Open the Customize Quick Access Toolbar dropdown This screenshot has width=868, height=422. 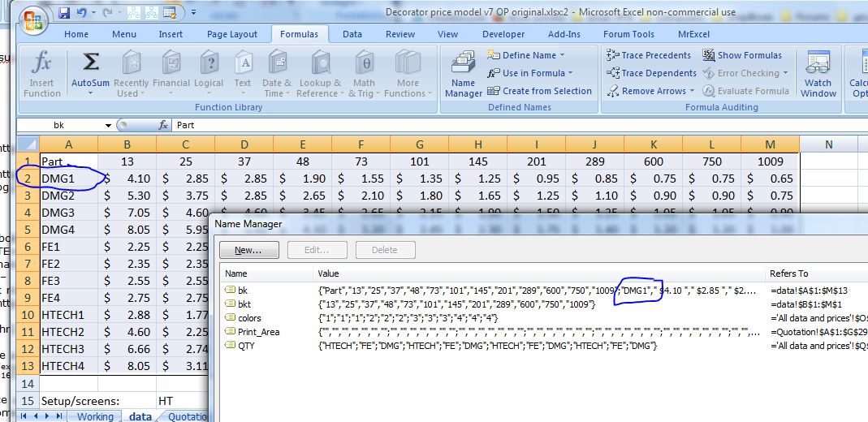click(193, 11)
